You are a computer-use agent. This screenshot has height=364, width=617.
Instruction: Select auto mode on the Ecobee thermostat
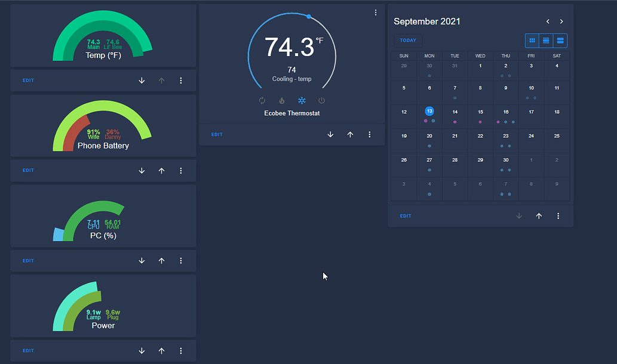tap(262, 100)
